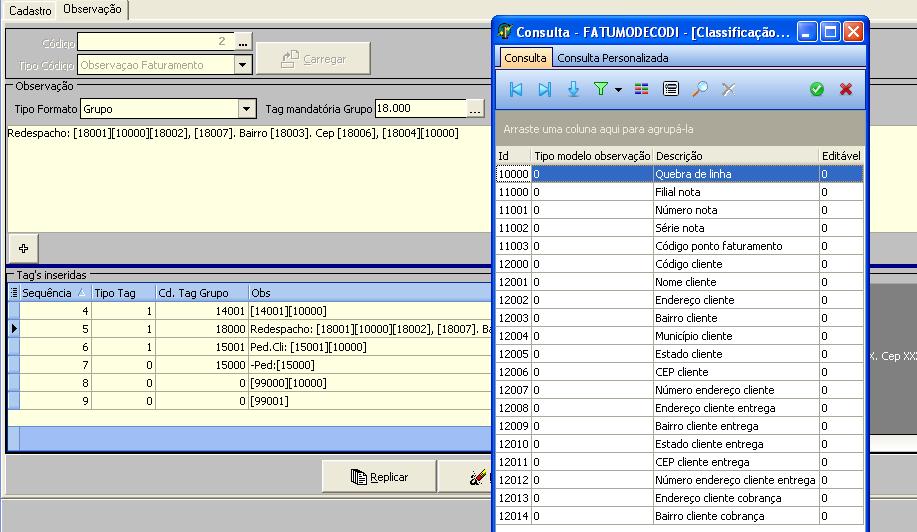
Task: Open the Cadastro tab
Action: pos(30,10)
